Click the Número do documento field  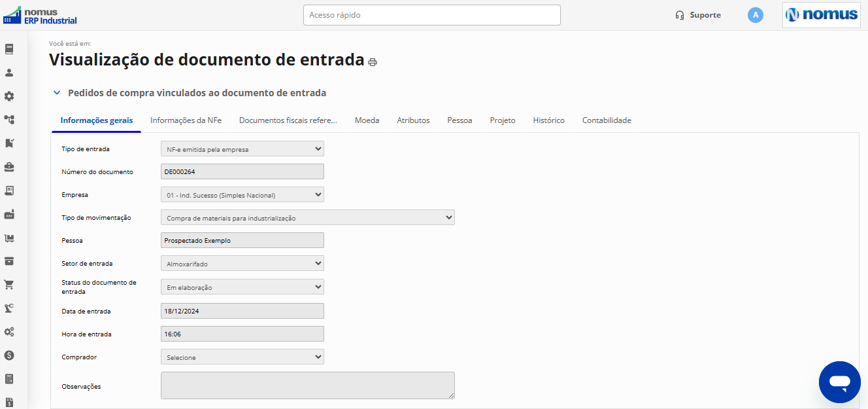click(242, 171)
